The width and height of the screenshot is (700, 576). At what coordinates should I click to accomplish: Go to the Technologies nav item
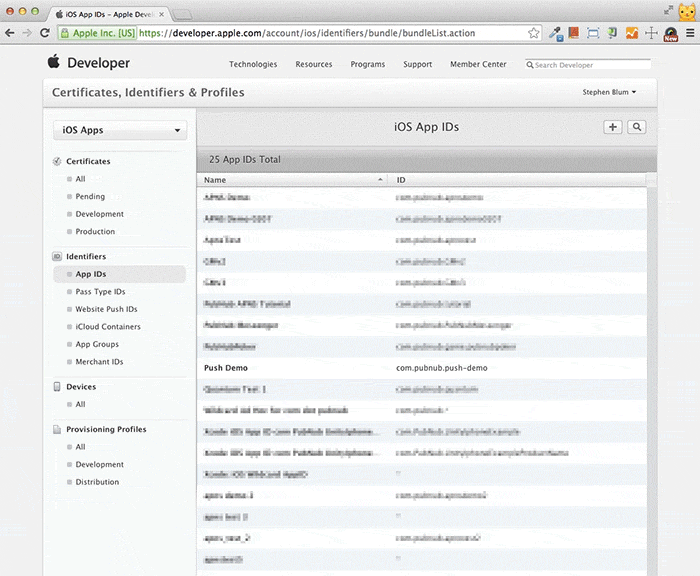click(253, 65)
